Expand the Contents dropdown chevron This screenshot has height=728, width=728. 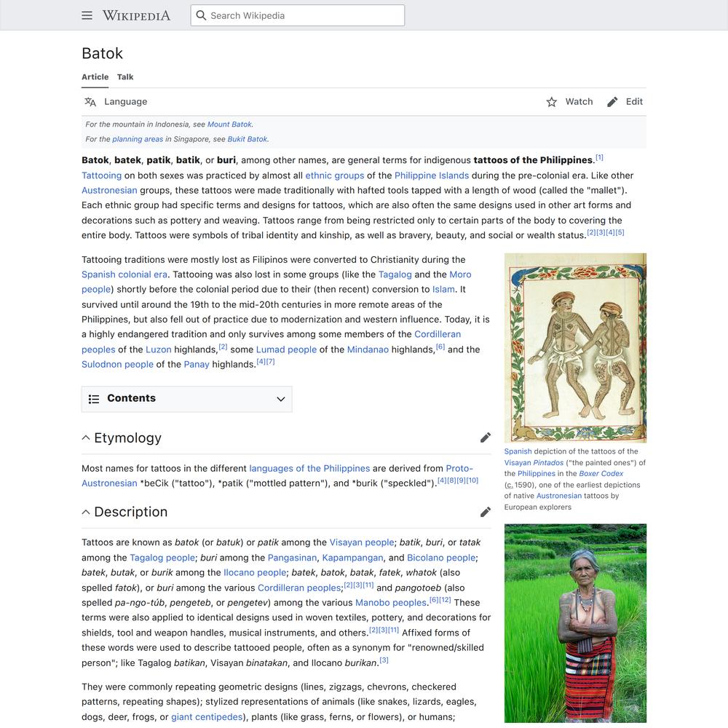(281, 399)
